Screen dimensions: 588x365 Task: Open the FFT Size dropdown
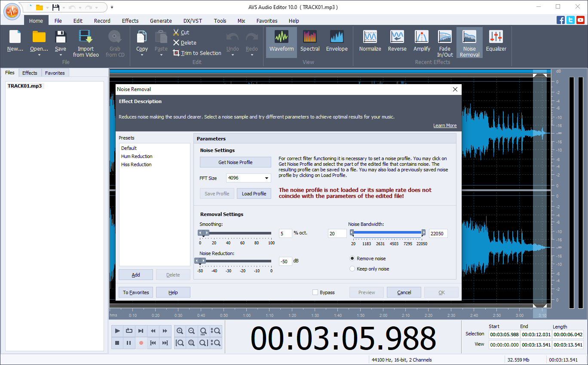pyautogui.click(x=266, y=178)
